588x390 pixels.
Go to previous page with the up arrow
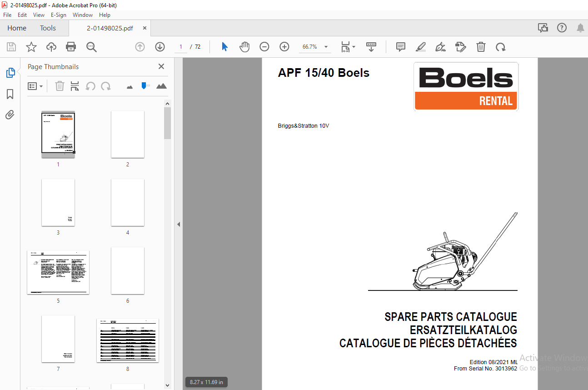tap(140, 47)
